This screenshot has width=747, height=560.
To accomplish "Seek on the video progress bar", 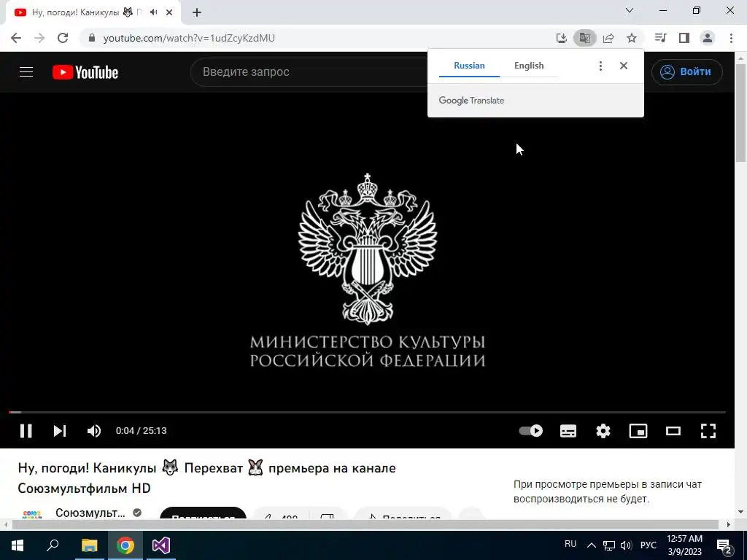I will pos(367,412).
